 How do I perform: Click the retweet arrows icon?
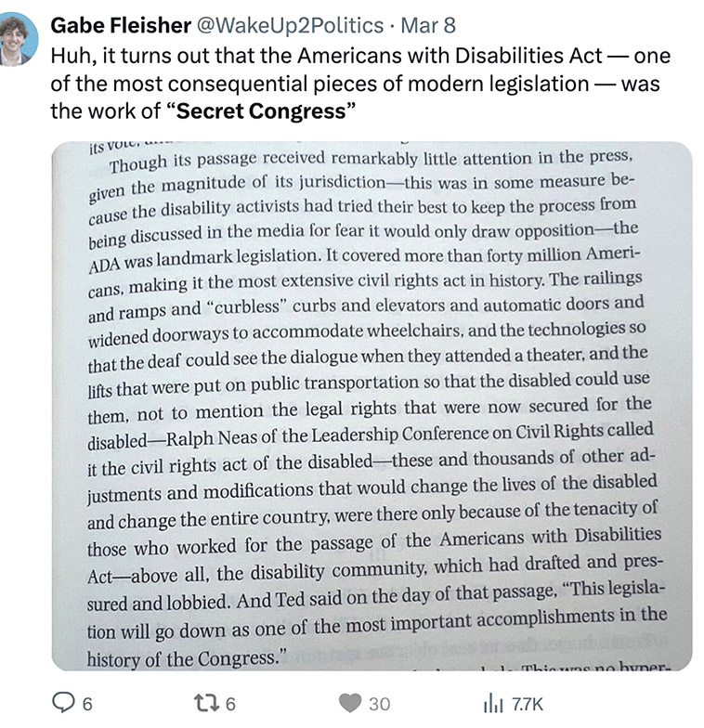pyautogui.click(x=206, y=704)
